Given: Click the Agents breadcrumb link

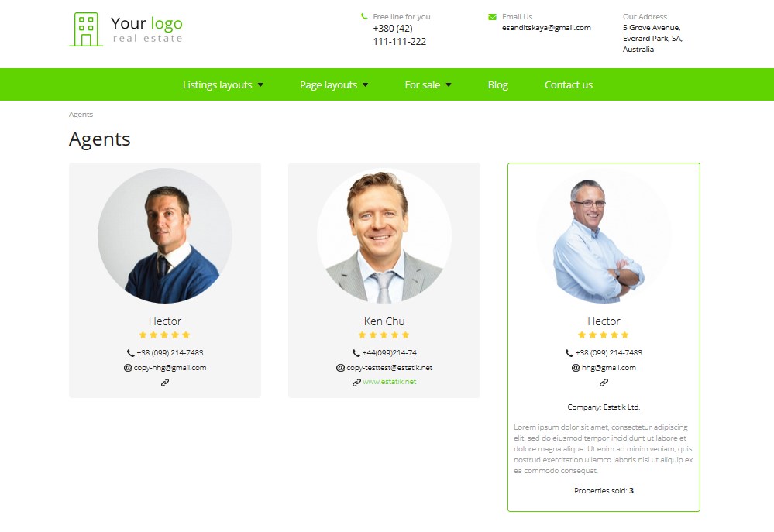Looking at the screenshot, I should 81,115.
